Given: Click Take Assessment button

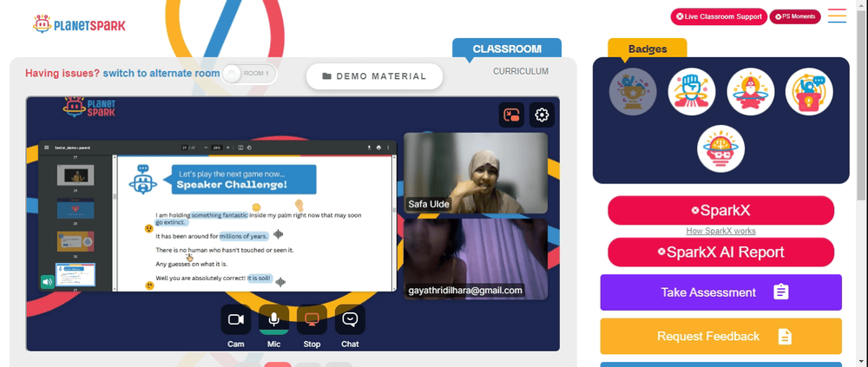Looking at the screenshot, I should click(x=720, y=292).
